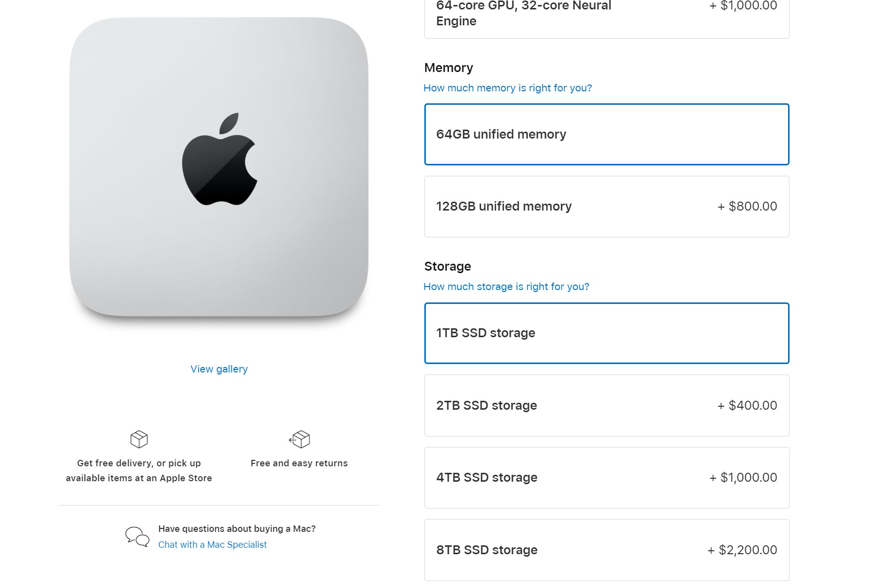Viewport: 875px width, 588px height.
Task: Click the + $2,200.00 storage upgrade price
Action: click(x=742, y=550)
